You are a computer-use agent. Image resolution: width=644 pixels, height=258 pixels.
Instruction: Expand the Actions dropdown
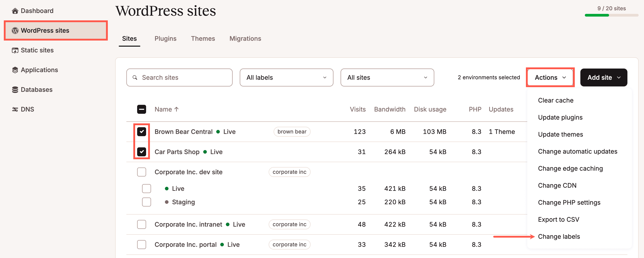[x=550, y=77]
